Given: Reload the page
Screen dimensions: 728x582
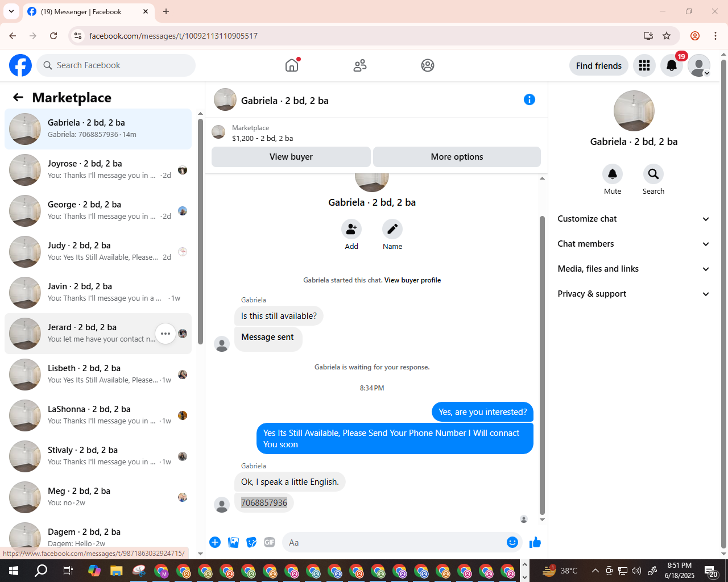Looking at the screenshot, I should pyautogui.click(x=53, y=36).
